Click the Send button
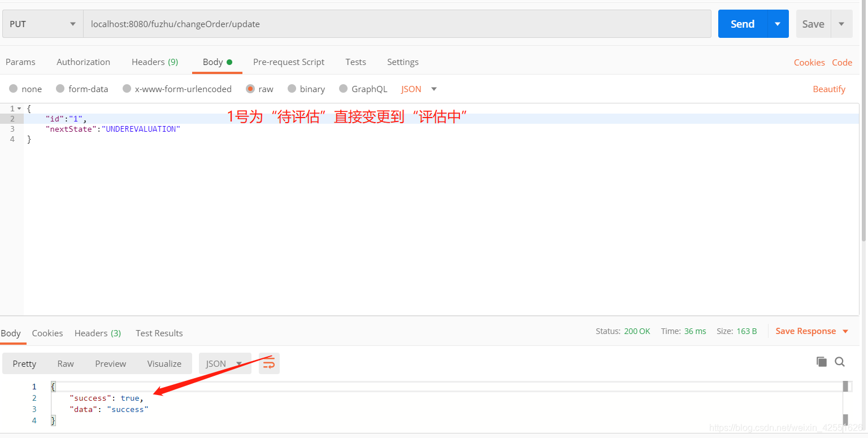868x438 pixels. coord(743,24)
